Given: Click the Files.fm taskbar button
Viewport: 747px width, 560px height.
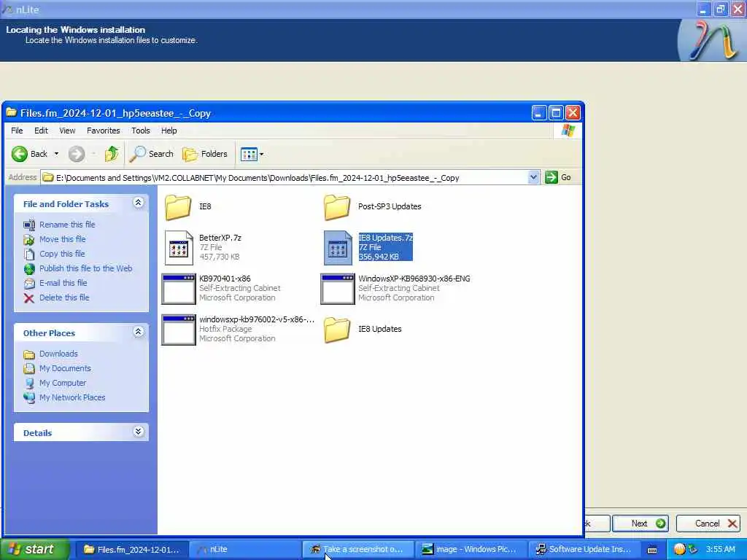Looking at the screenshot, I should (x=132, y=549).
